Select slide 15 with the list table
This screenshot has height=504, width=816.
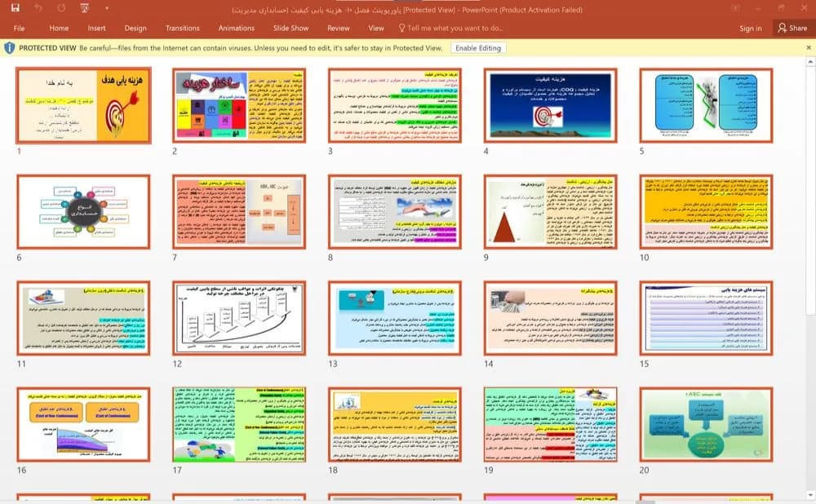point(706,318)
